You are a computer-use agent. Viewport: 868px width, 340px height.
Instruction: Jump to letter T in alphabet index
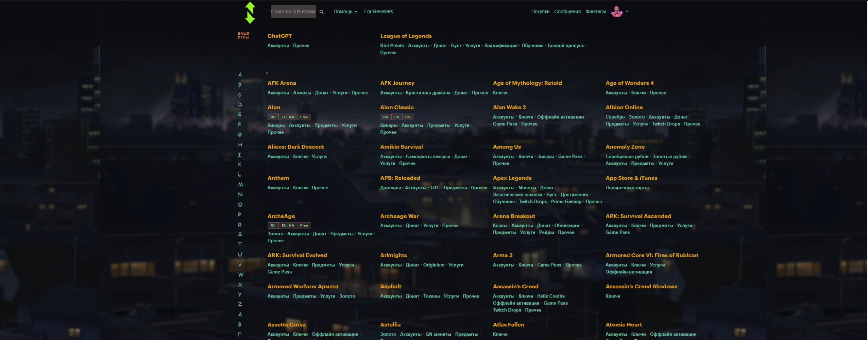[240, 244]
